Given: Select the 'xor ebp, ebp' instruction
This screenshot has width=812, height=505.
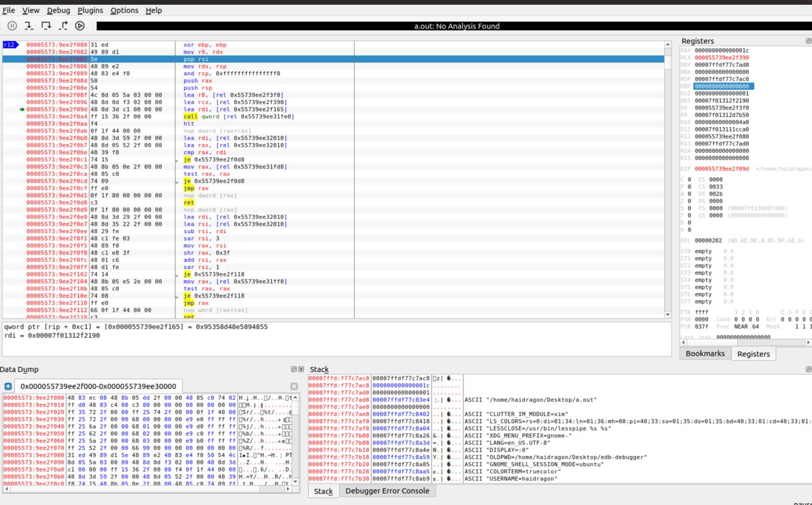Looking at the screenshot, I should [x=205, y=45].
